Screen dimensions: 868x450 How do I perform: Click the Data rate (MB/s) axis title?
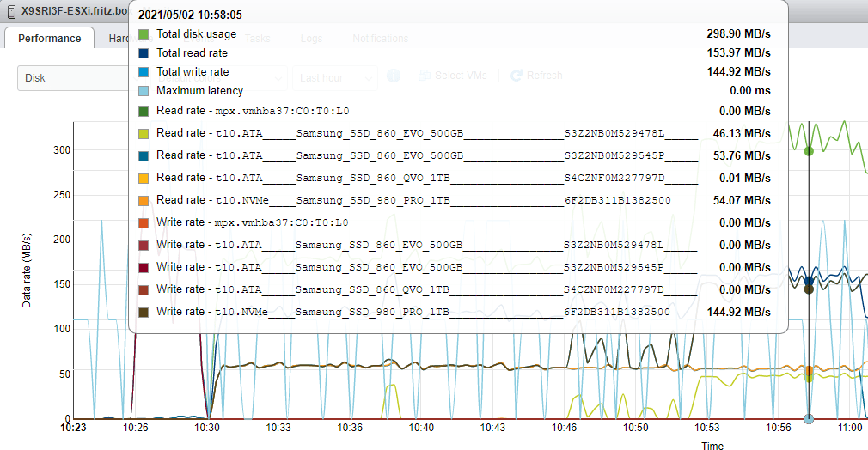tap(26, 271)
